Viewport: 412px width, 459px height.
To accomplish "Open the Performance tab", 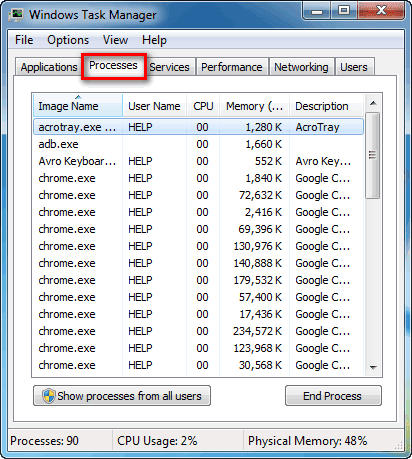I will click(232, 67).
